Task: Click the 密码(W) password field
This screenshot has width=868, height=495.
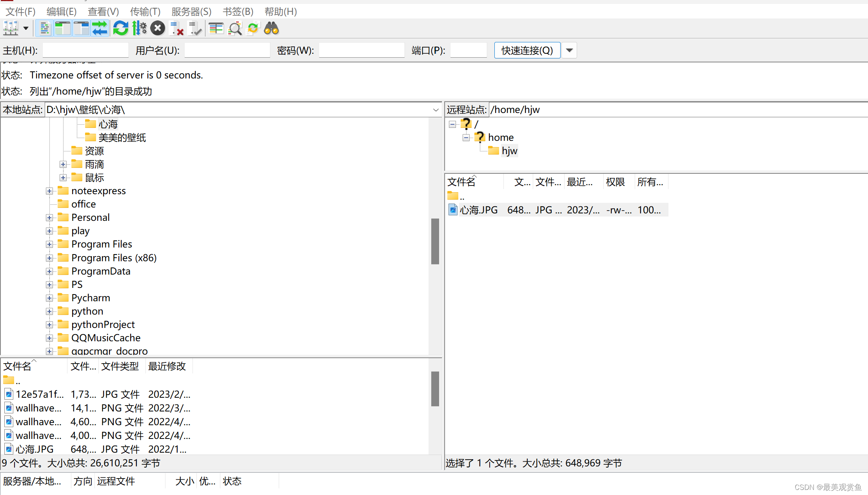Action: click(361, 50)
